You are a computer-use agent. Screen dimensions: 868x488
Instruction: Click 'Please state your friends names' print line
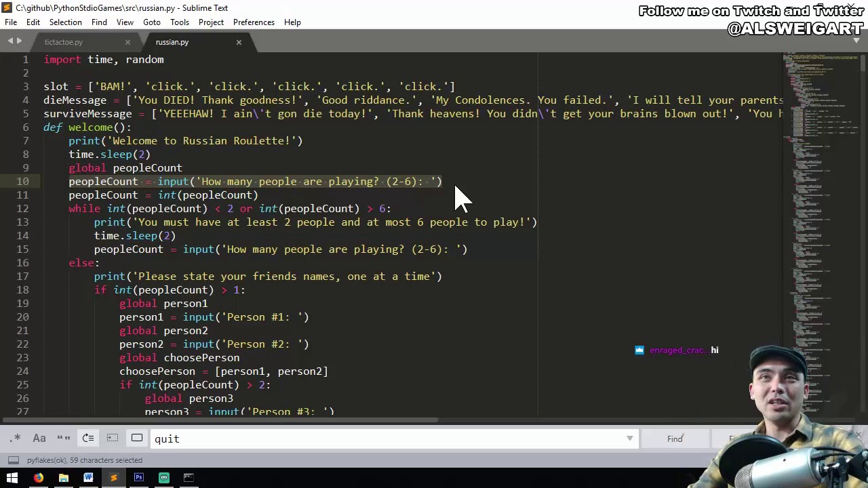point(268,277)
